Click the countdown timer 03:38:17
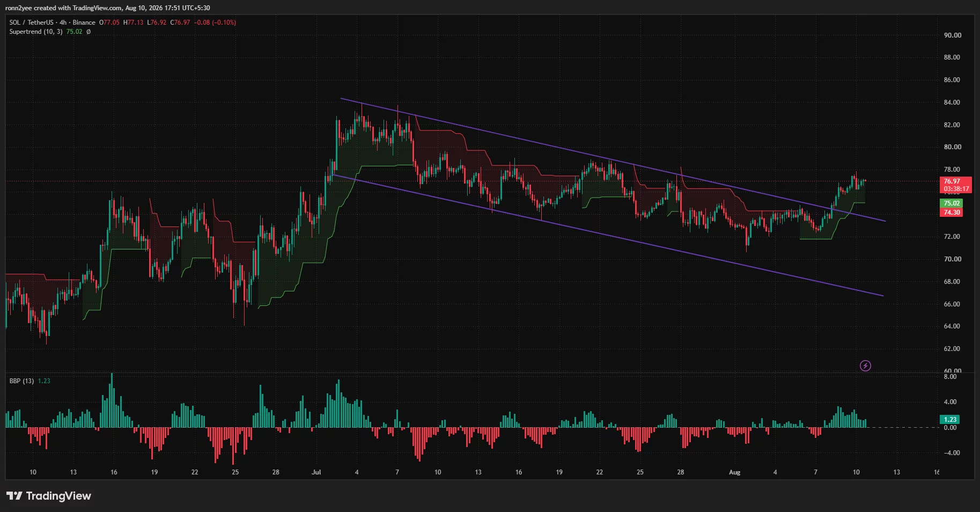 coord(956,189)
